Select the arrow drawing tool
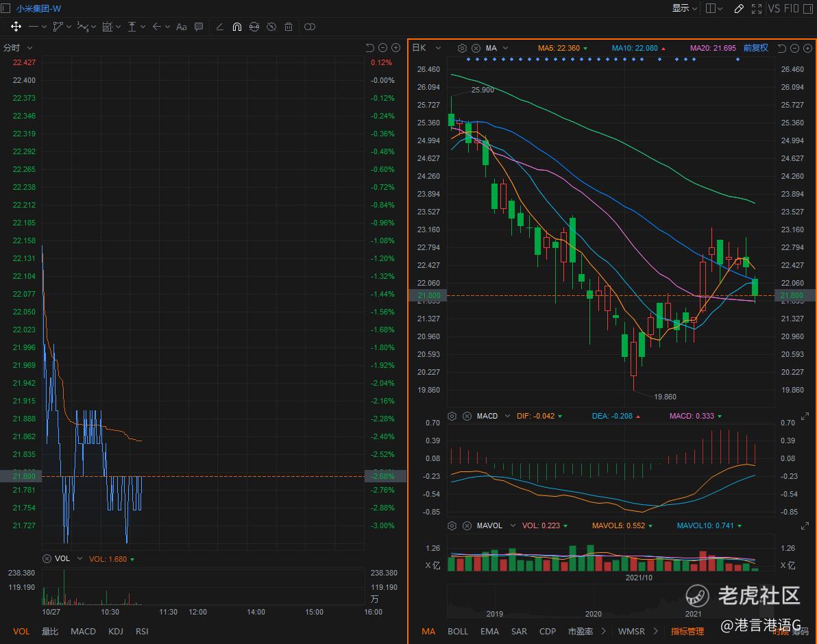817x644 pixels. tap(156, 27)
